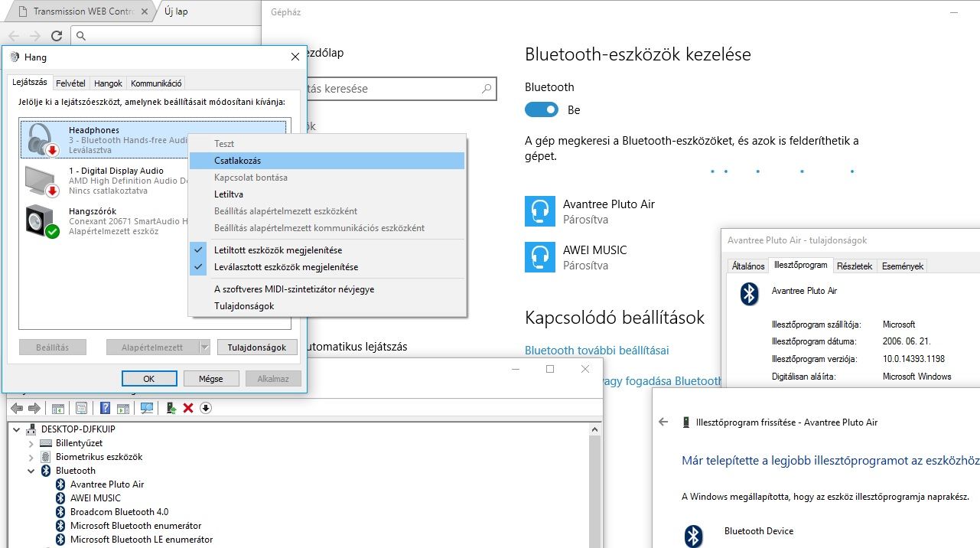Choose Tulajdonságok from the context menu
Viewport: 980px width, 548px height.
tap(327, 306)
